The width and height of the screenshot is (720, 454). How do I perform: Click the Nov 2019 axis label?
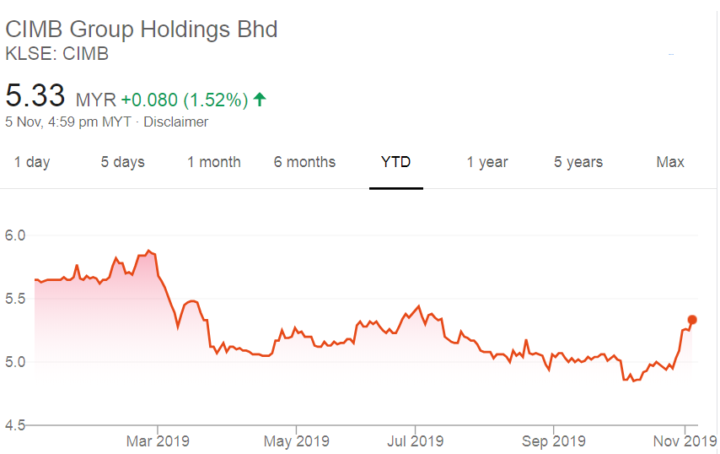click(685, 440)
